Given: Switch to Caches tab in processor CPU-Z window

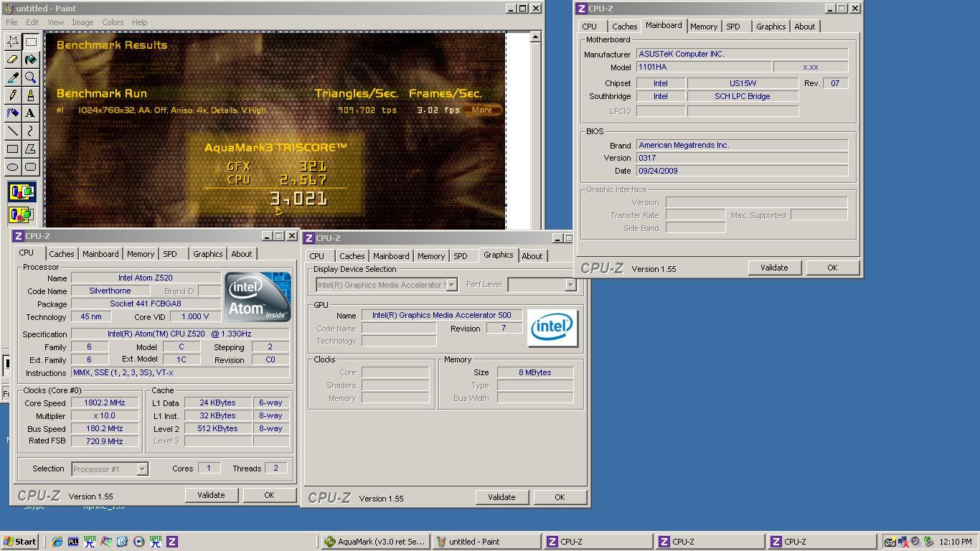Looking at the screenshot, I should tap(61, 254).
